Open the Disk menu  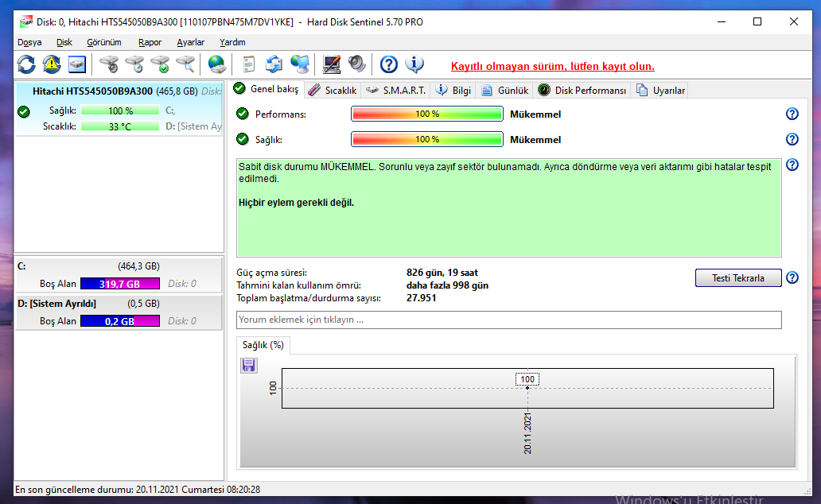[64, 42]
